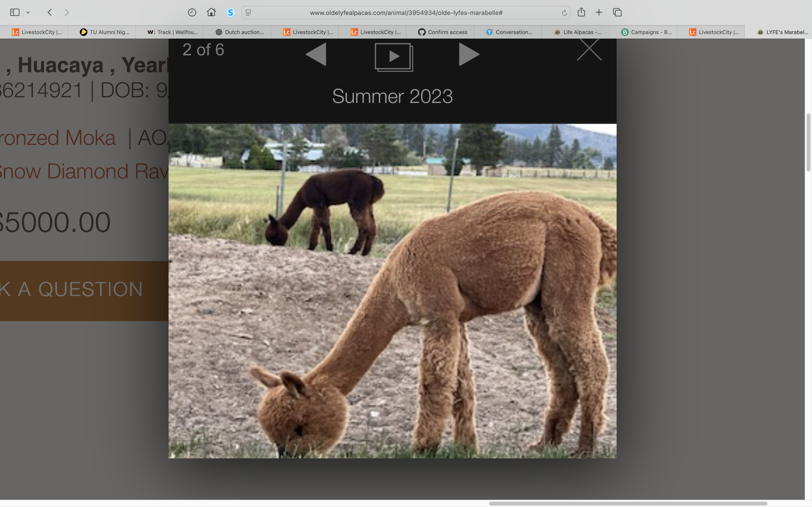812x507 pixels.
Task: Start the lightbox slideshow
Action: [394, 57]
